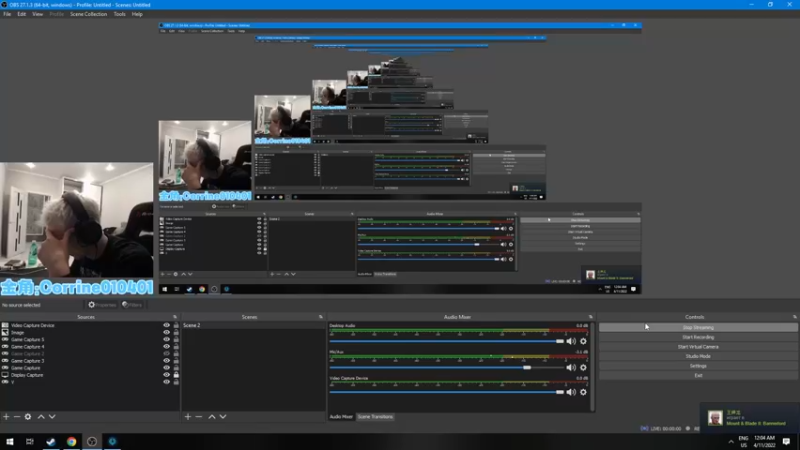800x450 pixels.
Task: Undock the Audio Mixer panel with its float icon
Action: pyautogui.click(x=591, y=317)
